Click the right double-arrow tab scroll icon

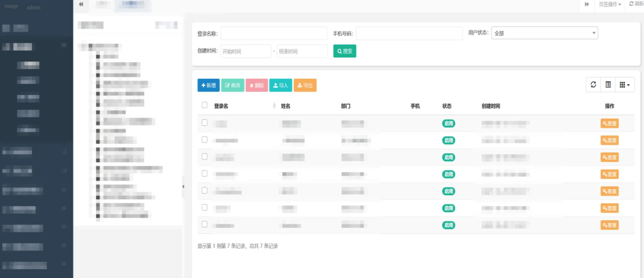[587, 4]
